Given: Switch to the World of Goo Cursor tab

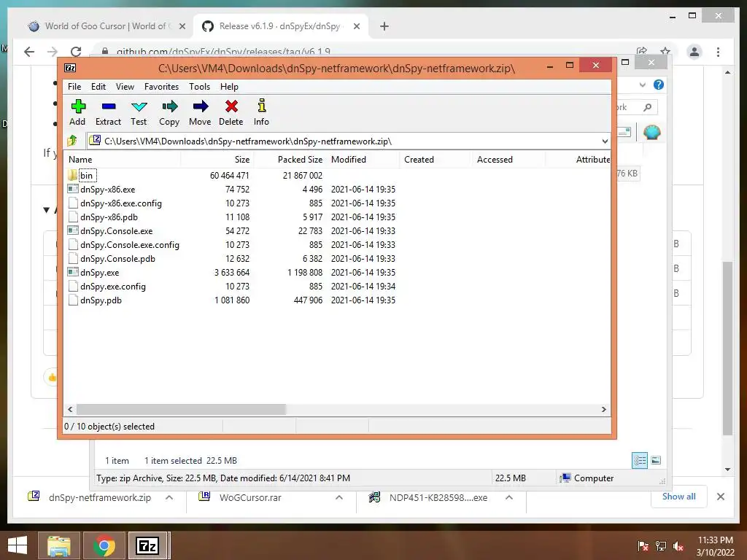Looking at the screenshot, I should (106, 26).
